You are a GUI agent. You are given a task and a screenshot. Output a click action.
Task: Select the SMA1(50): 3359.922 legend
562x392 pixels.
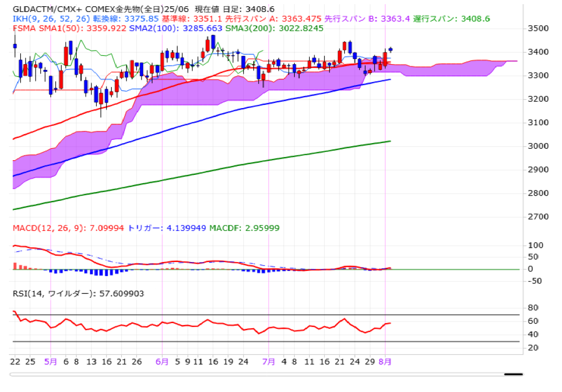pos(83,28)
